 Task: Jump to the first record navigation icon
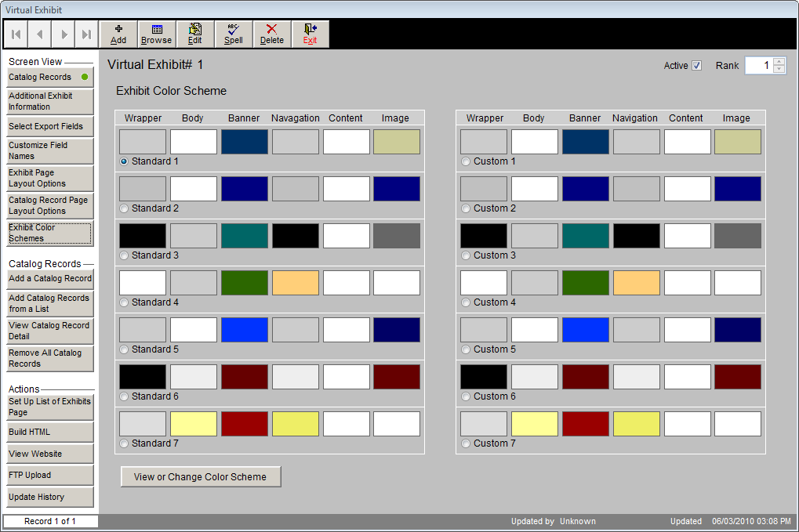(15, 34)
